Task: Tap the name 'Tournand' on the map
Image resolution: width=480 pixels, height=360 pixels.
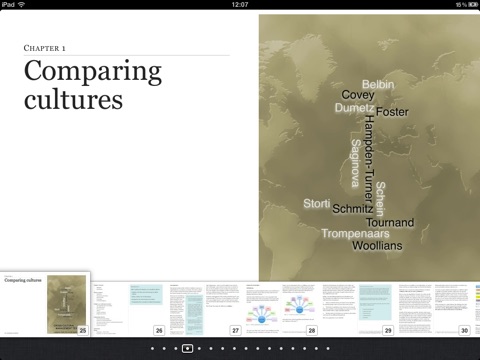Action: [x=390, y=222]
